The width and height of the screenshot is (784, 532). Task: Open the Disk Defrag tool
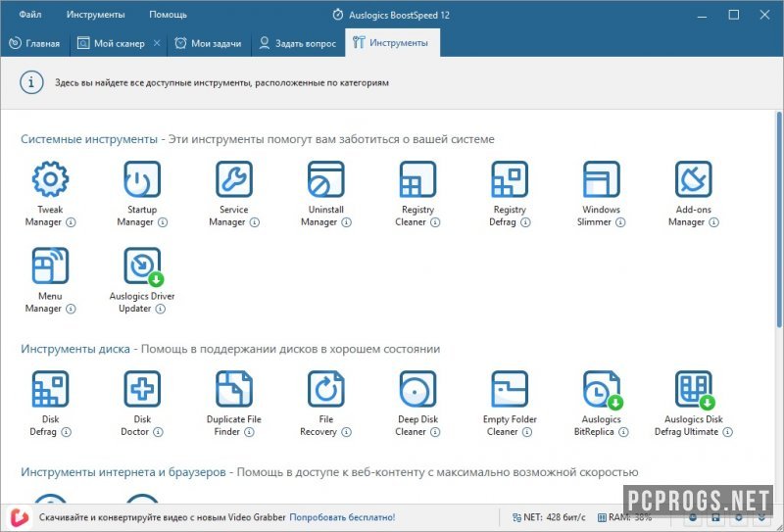50,389
